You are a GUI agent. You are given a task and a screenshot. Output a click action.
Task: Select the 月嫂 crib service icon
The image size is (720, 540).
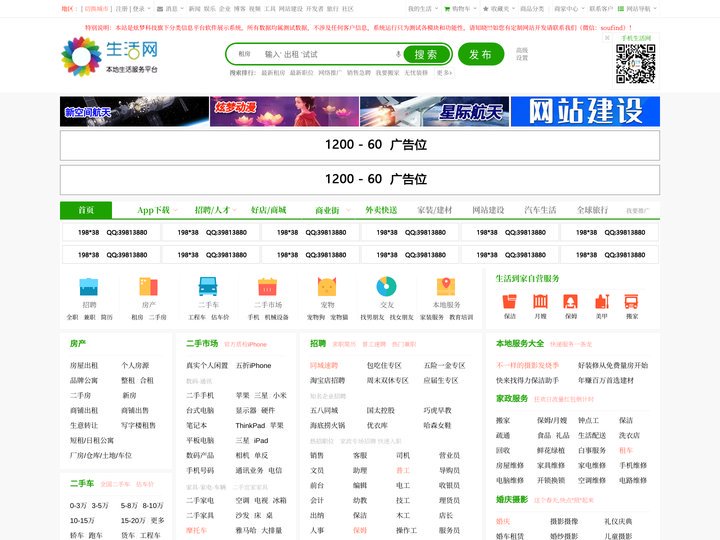[x=540, y=302]
